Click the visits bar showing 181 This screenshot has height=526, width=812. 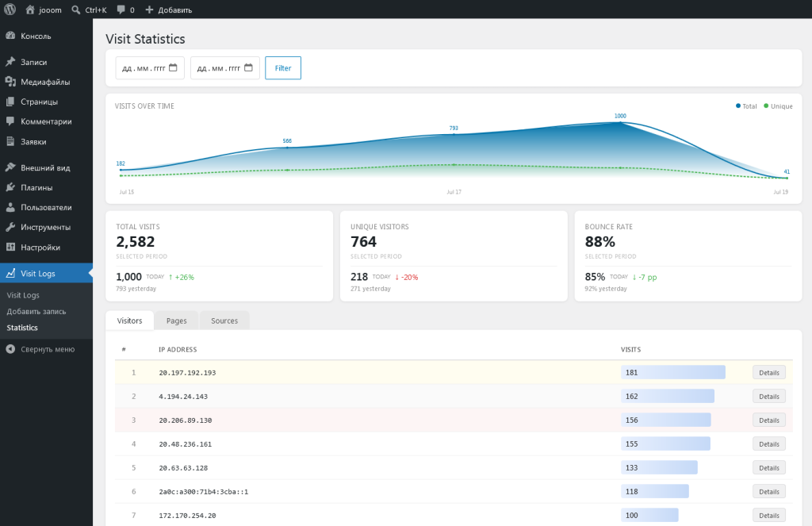(673, 373)
